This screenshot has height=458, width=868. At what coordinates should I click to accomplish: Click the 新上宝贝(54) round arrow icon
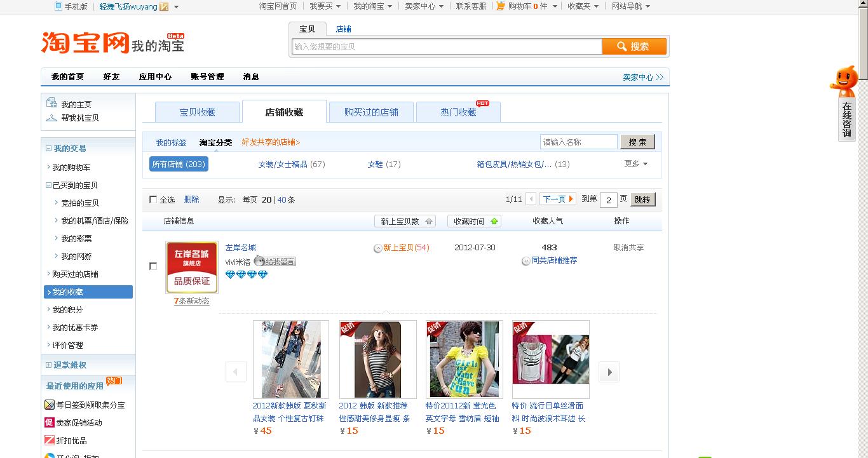point(378,248)
